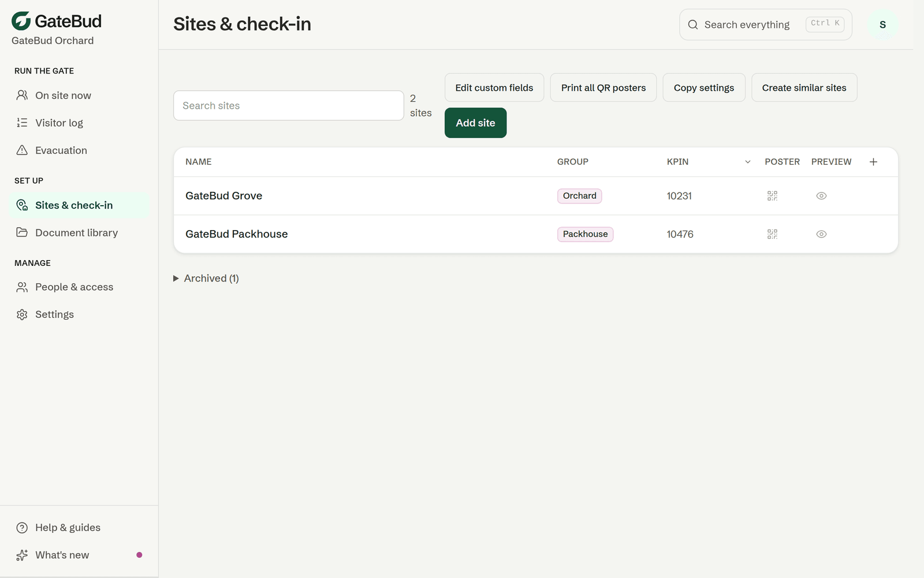The height and width of the screenshot is (578, 924).
Task: Open the GateBud Grove site row
Action: point(536,196)
